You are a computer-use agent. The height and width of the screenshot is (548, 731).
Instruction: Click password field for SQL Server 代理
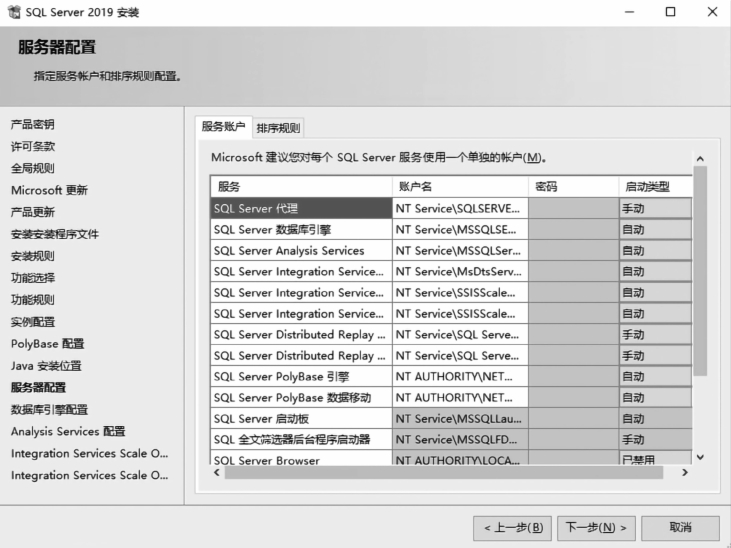coord(573,208)
